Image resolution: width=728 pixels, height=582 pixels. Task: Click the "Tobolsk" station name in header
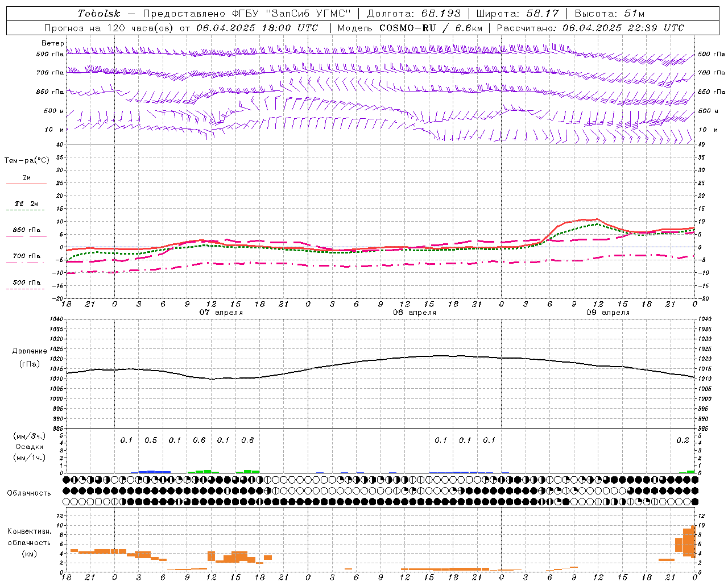coord(100,14)
